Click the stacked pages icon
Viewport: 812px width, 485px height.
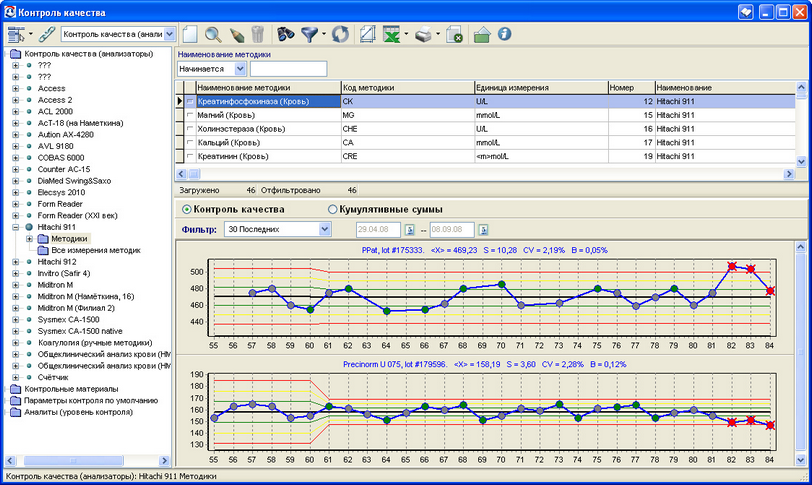pyautogui.click(x=367, y=35)
